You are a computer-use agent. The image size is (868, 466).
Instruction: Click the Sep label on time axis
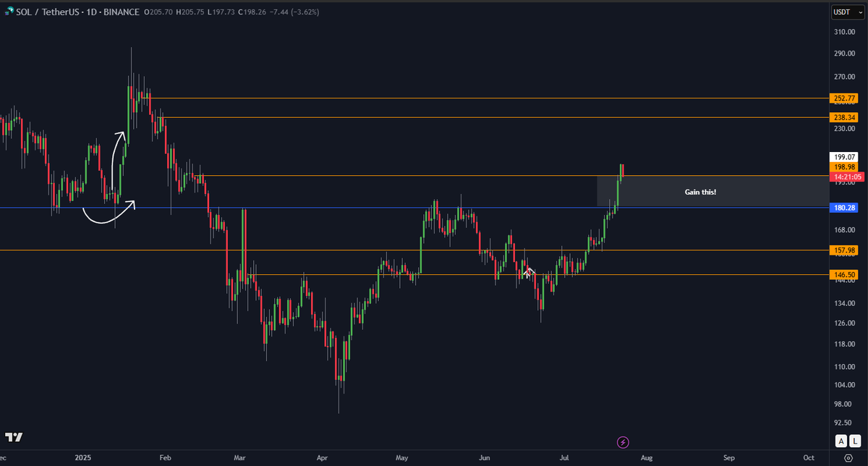click(x=729, y=458)
